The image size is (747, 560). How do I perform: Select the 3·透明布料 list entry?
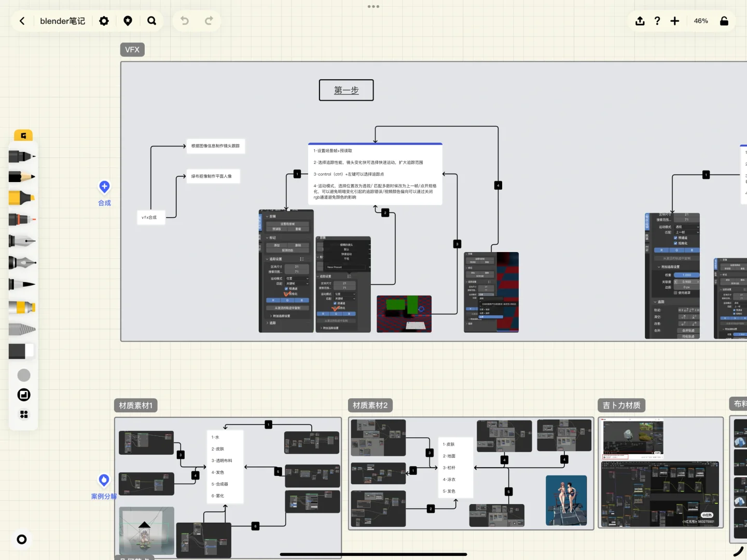[x=222, y=460]
